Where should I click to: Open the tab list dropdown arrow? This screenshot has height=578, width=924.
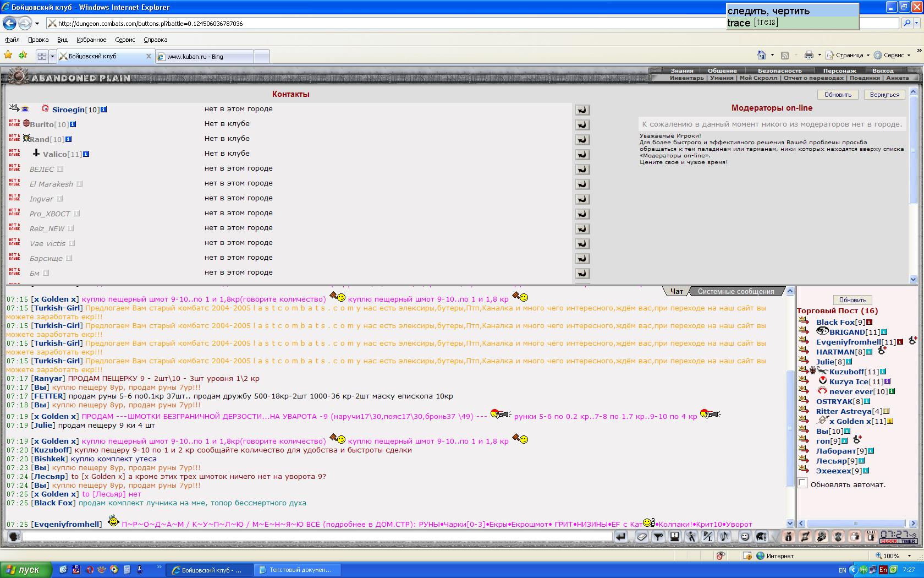52,56
